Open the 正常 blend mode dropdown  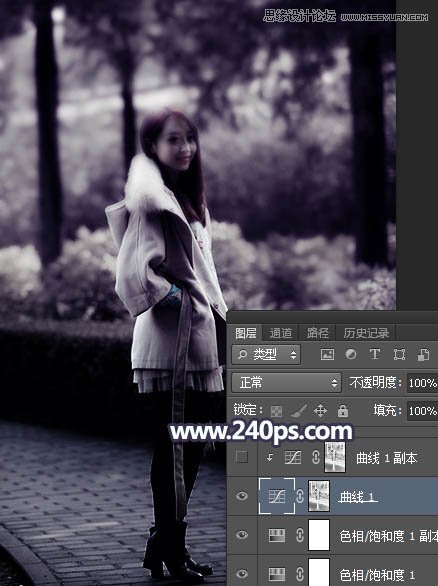point(286,382)
